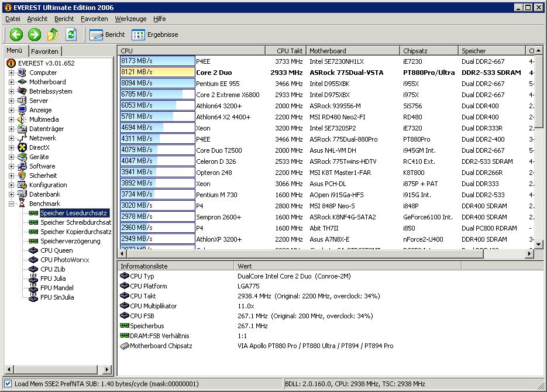The image size is (547, 392).
Task: Expand the Netzwerk tree node
Action: (11, 138)
